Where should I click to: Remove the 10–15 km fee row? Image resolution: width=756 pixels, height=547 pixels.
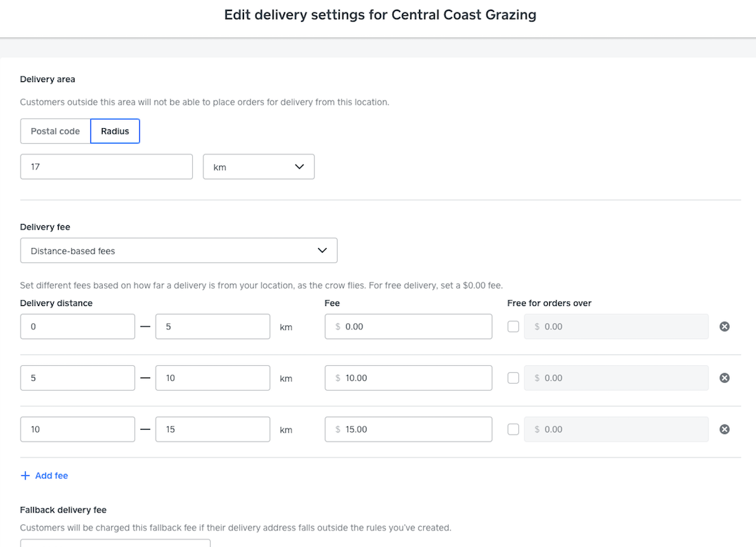[724, 429]
